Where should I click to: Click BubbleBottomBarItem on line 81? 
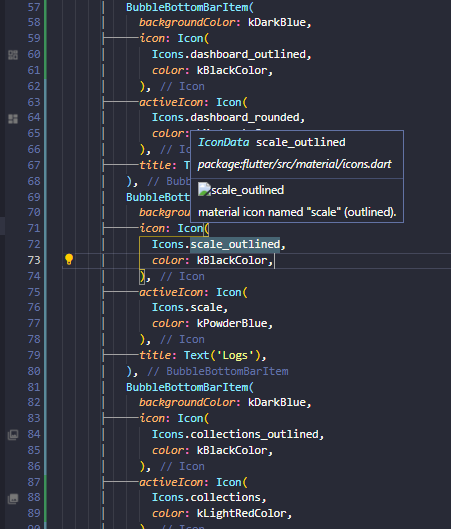coord(187,387)
